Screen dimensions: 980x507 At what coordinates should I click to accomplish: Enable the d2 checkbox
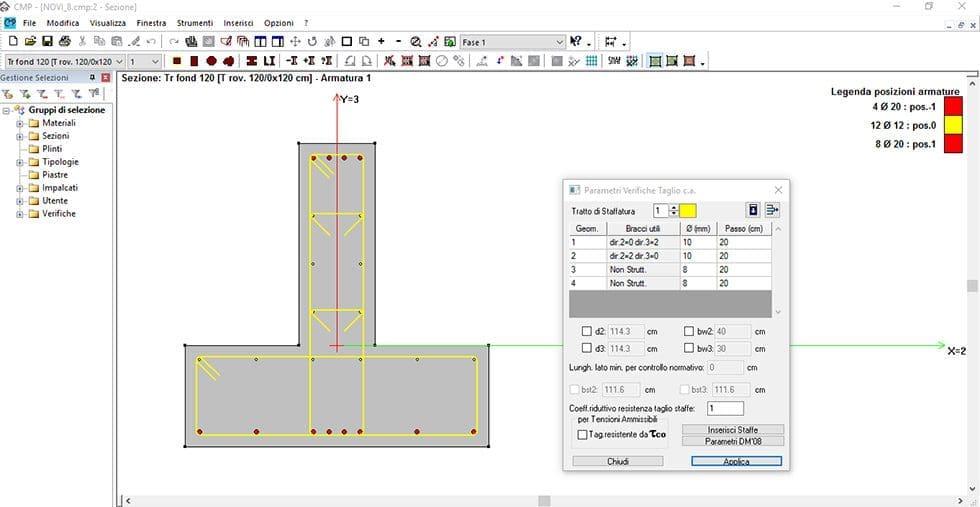click(x=586, y=331)
